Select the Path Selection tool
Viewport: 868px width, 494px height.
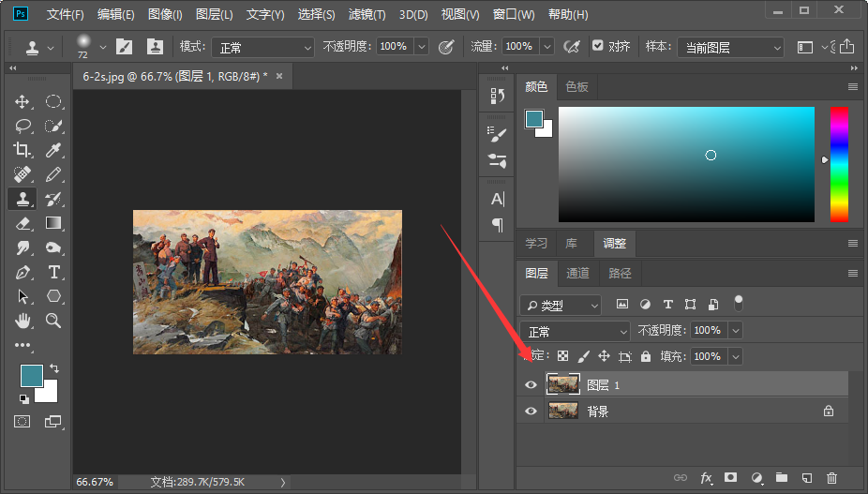click(x=22, y=296)
